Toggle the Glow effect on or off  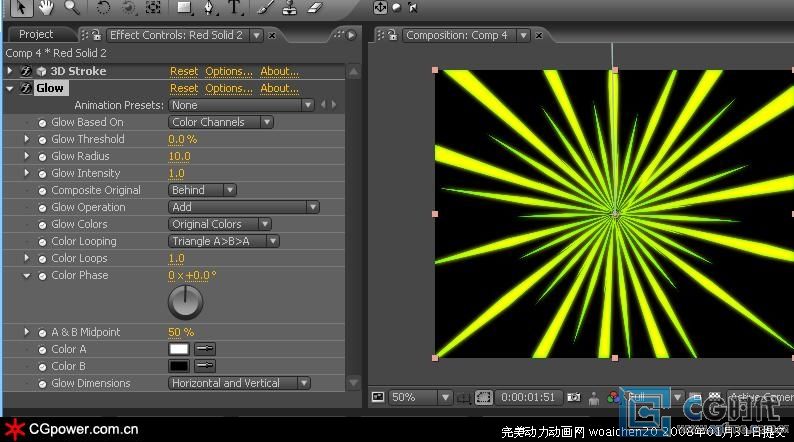click(26, 88)
